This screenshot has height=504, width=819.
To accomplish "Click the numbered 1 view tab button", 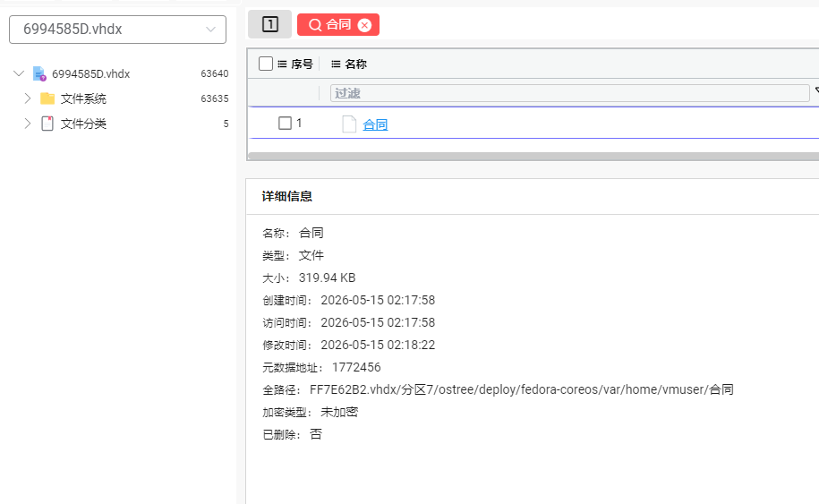I will pyautogui.click(x=270, y=24).
